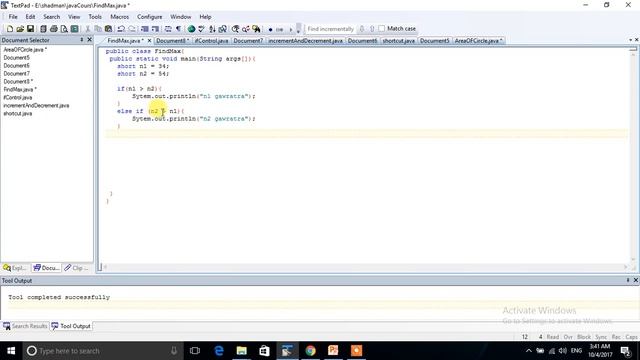This screenshot has width=640, height=360.
Task: Open the File menu
Action: pos(13,17)
